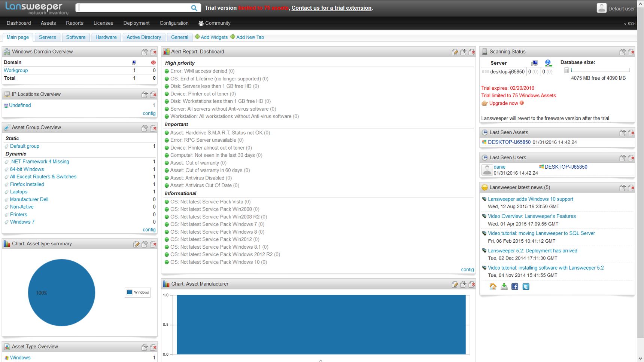Switch to the Hardware tab

pyautogui.click(x=106, y=37)
